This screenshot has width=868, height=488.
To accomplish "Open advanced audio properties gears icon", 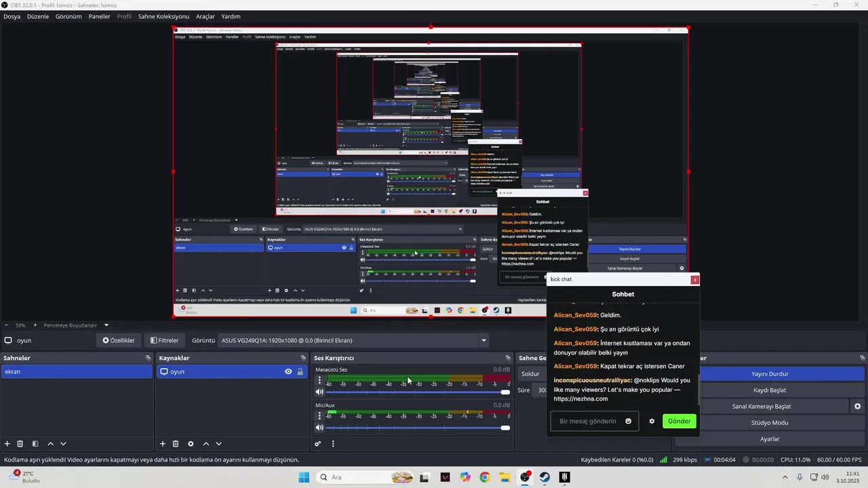I will tap(318, 444).
